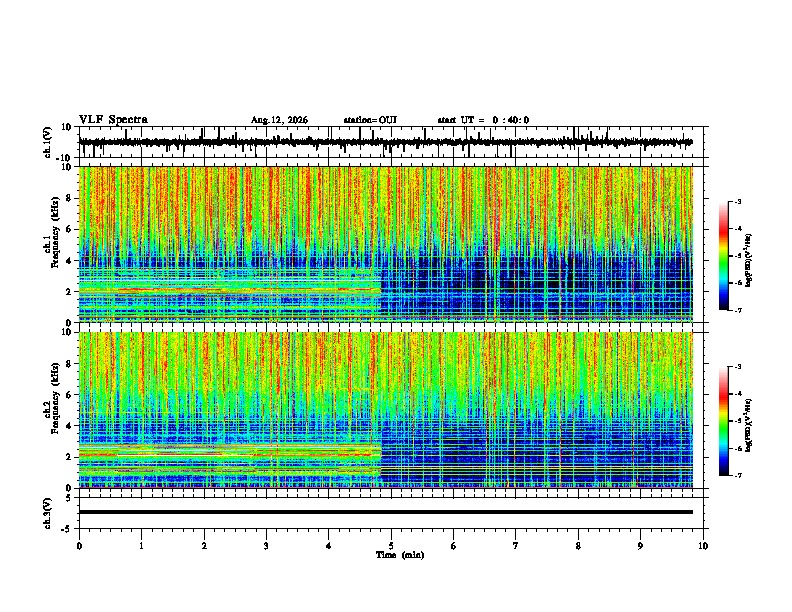792x612 pixels.
Task: Click the "-7" label on ch.2 color bar
Action: click(738, 476)
